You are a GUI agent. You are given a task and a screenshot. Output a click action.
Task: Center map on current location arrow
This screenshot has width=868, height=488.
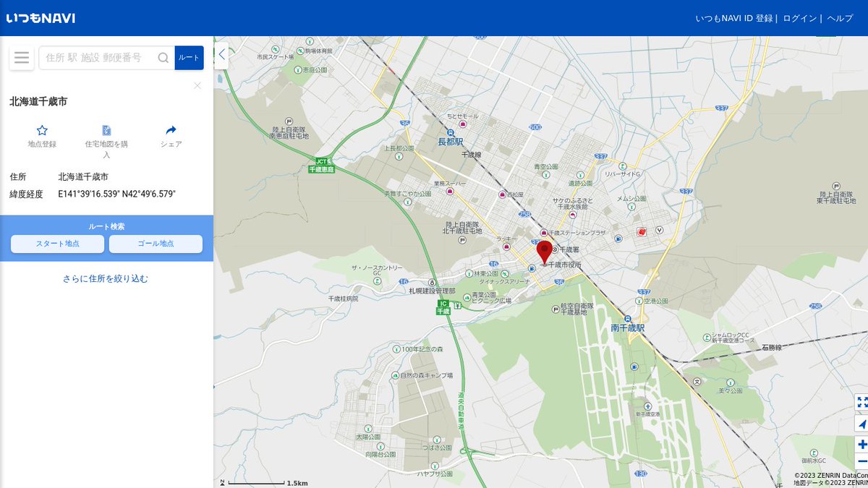point(861,424)
